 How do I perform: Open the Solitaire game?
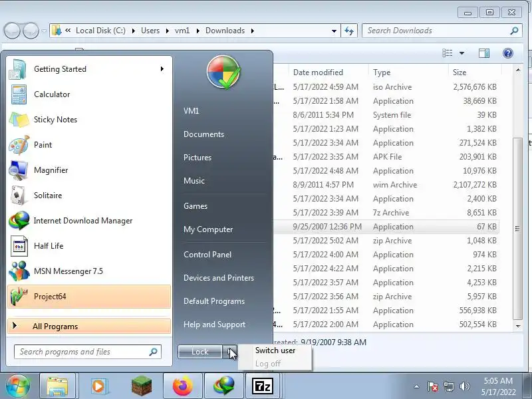(x=89, y=196)
